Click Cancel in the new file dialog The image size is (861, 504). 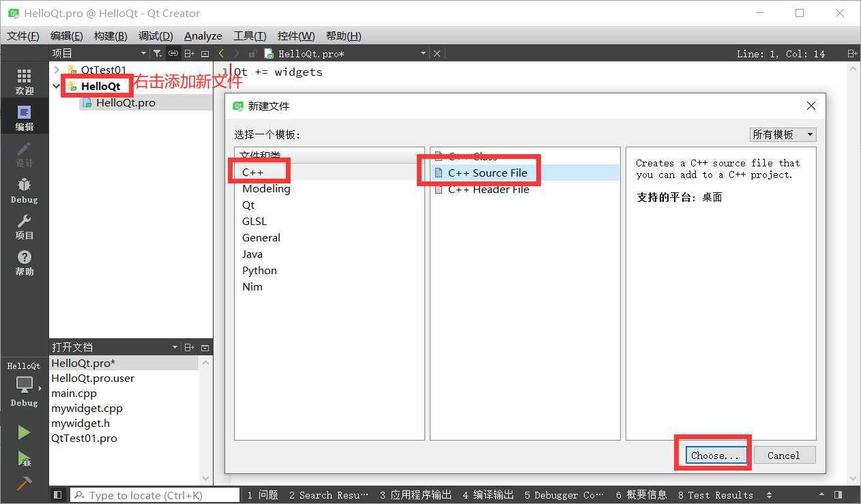click(783, 456)
